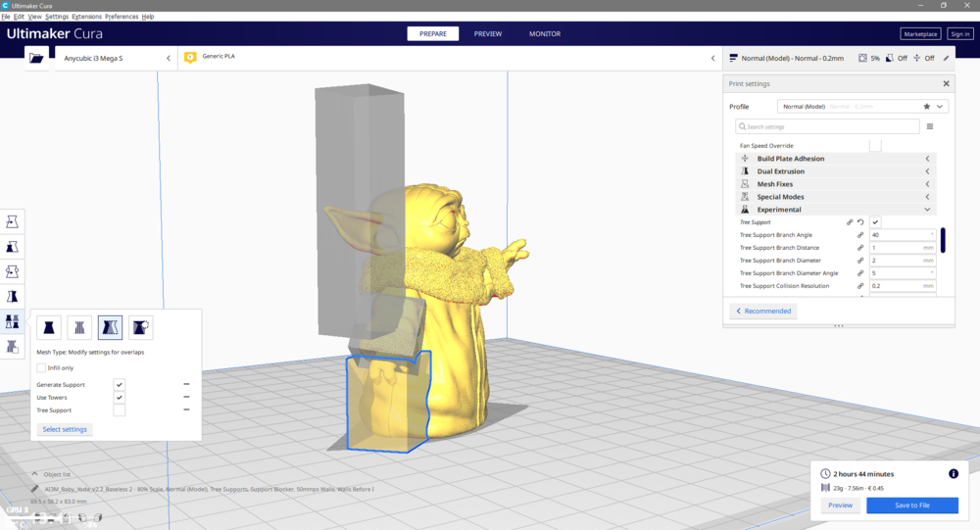
Task: Click the pencil icon in print settings summary bar
Action: pyautogui.click(x=947, y=58)
